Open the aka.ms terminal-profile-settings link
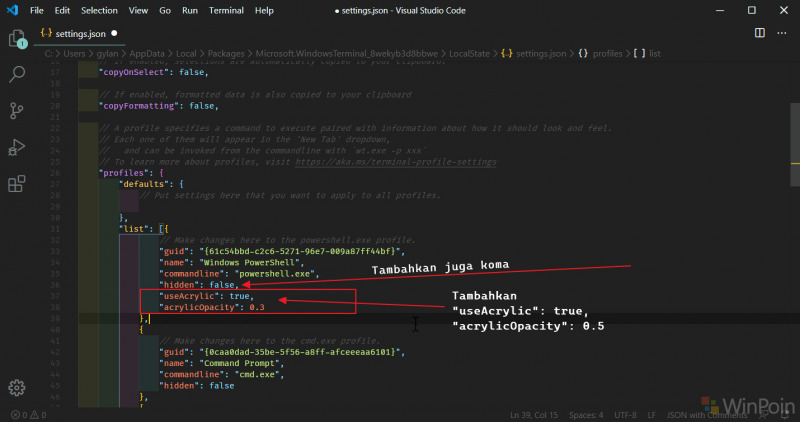Screen dimensions: 800x422 [396, 162]
